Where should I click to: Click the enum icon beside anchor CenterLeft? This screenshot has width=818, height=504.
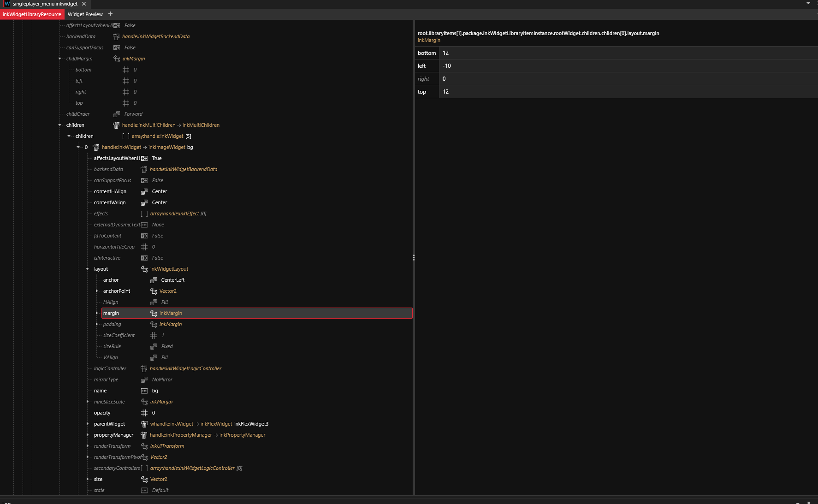[154, 280]
